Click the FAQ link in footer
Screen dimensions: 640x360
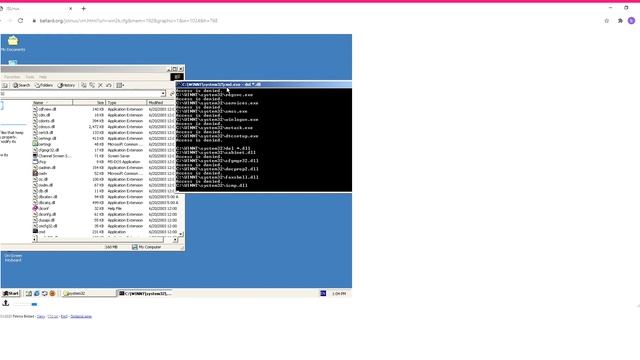pos(64,316)
